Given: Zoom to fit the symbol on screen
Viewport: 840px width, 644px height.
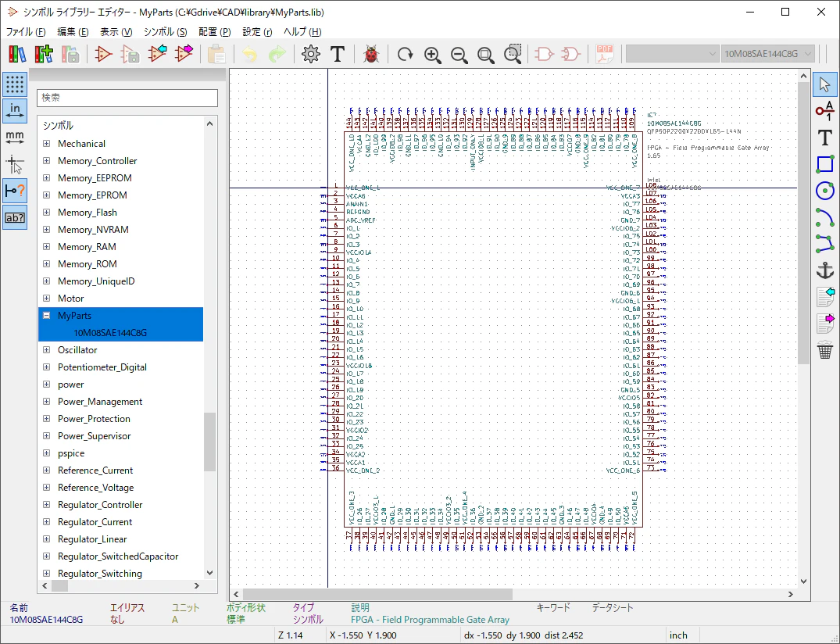Looking at the screenshot, I should pyautogui.click(x=486, y=54).
